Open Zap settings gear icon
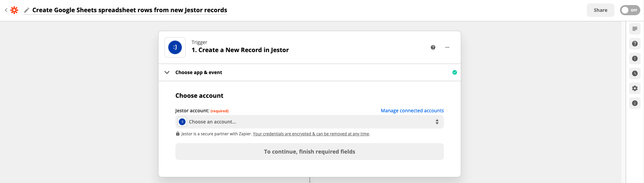This screenshot has width=644, height=183. click(635, 88)
